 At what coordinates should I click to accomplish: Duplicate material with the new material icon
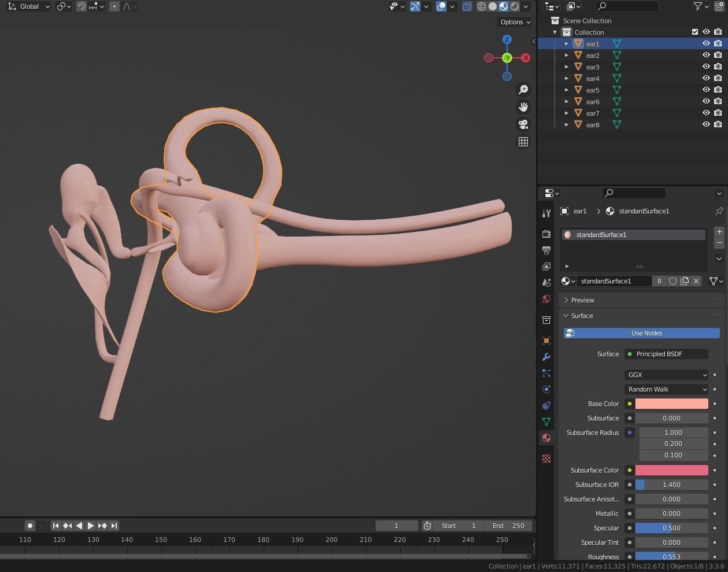[x=685, y=281]
